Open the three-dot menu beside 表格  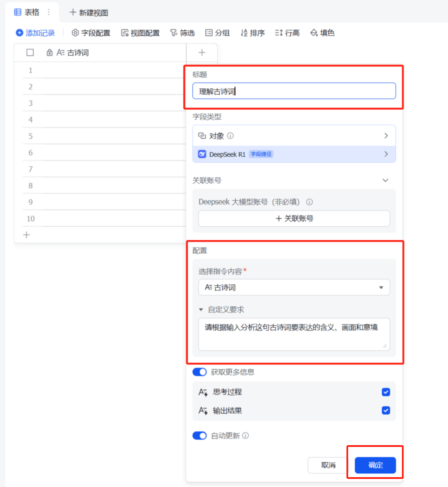[49, 12]
